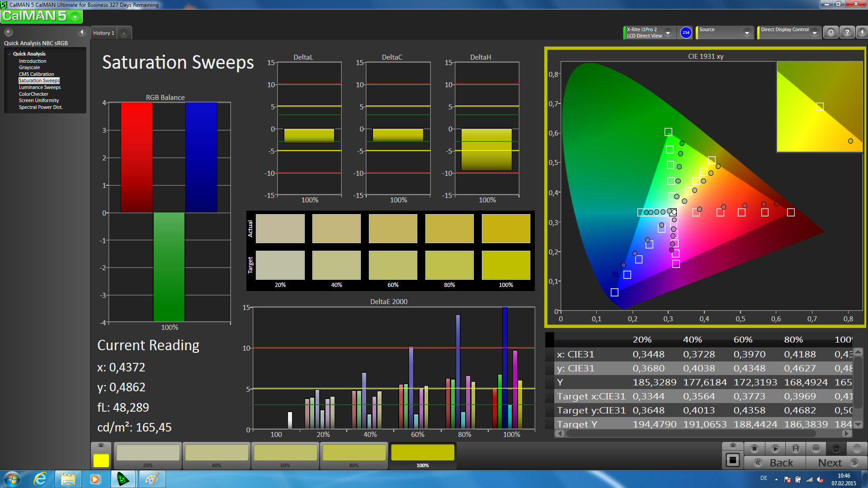
Task: Select Luminance Sweeps in workflow list
Action: point(39,87)
